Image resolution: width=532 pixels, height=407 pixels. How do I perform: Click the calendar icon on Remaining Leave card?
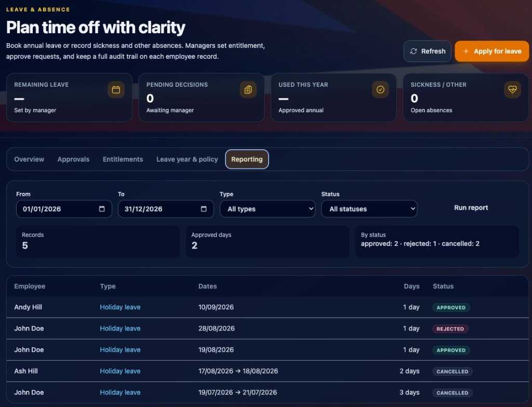116,89
